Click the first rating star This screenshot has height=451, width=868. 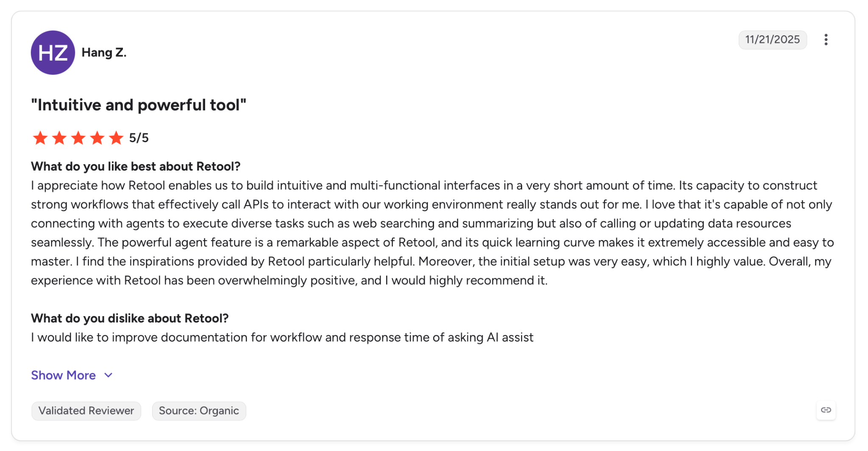[40, 138]
